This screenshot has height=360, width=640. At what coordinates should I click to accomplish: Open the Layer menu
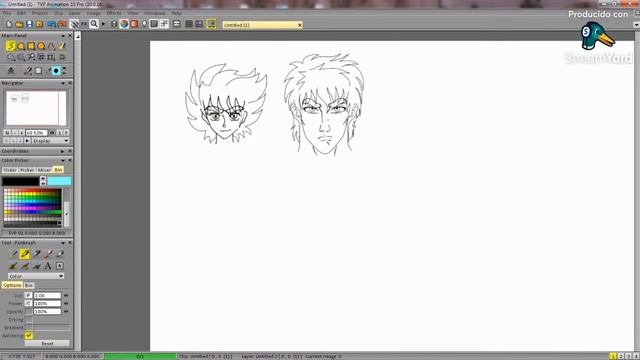point(75,13)
